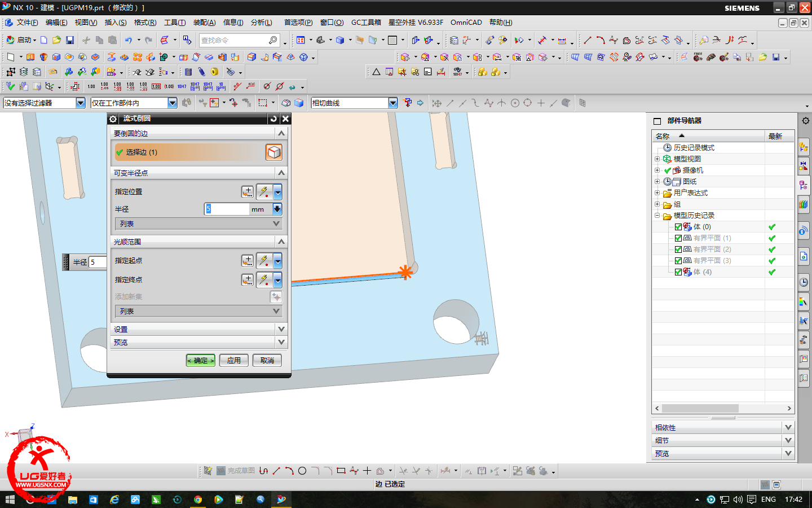This screenshot has height=508, width=812.
Task: Toggle checkbox for 有界平面 (3)
Action: (678, 261)
